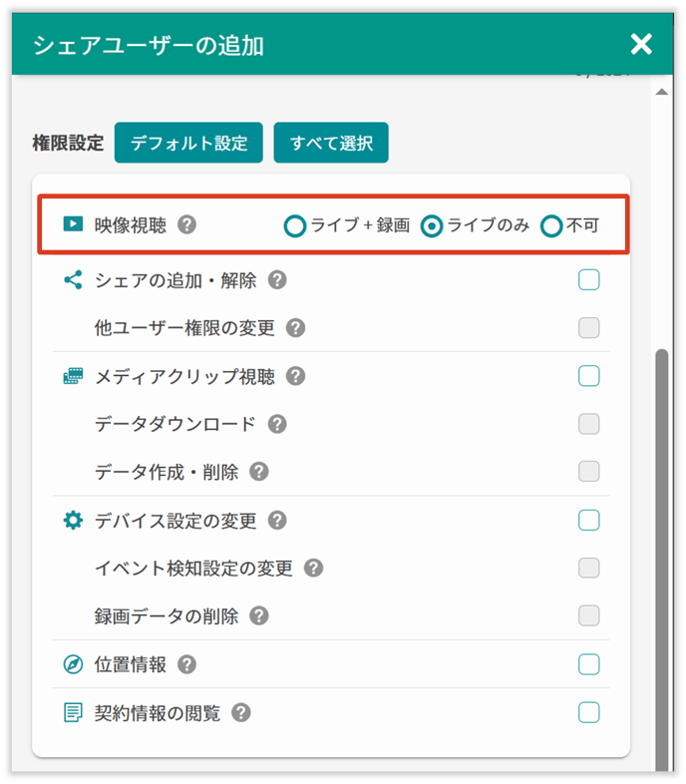This screenshot has width=686, height=784.
Task: Click the scroll-up arrow on scrollbar
Action: coord(660,92)
